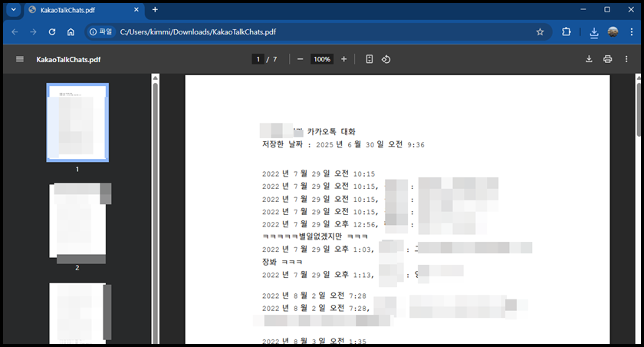Screen dimensions: 644x347
Task: Select page 2 thumbnail
Action: point(77,221)
